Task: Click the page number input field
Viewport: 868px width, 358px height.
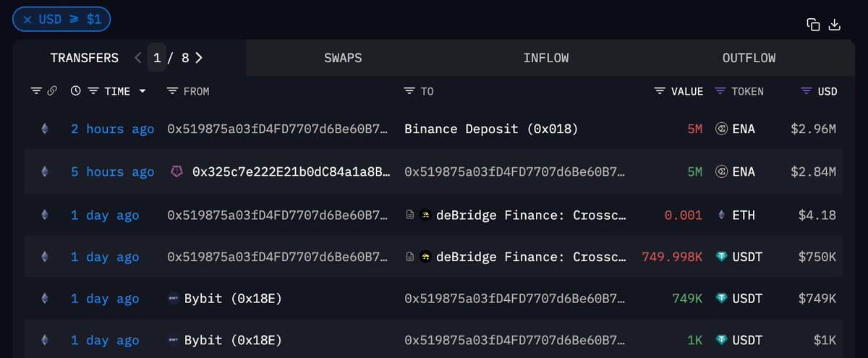Action: [x=157, y=58]
